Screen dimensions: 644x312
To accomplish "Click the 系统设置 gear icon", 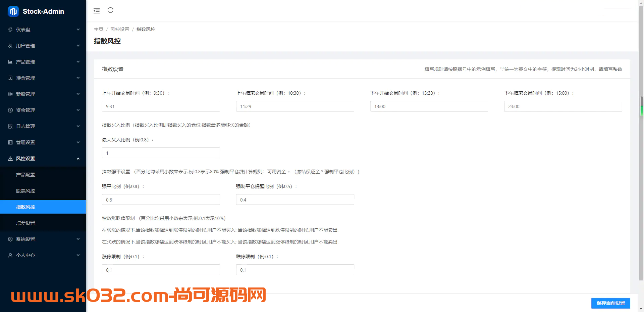I will (x=10, y=239).
